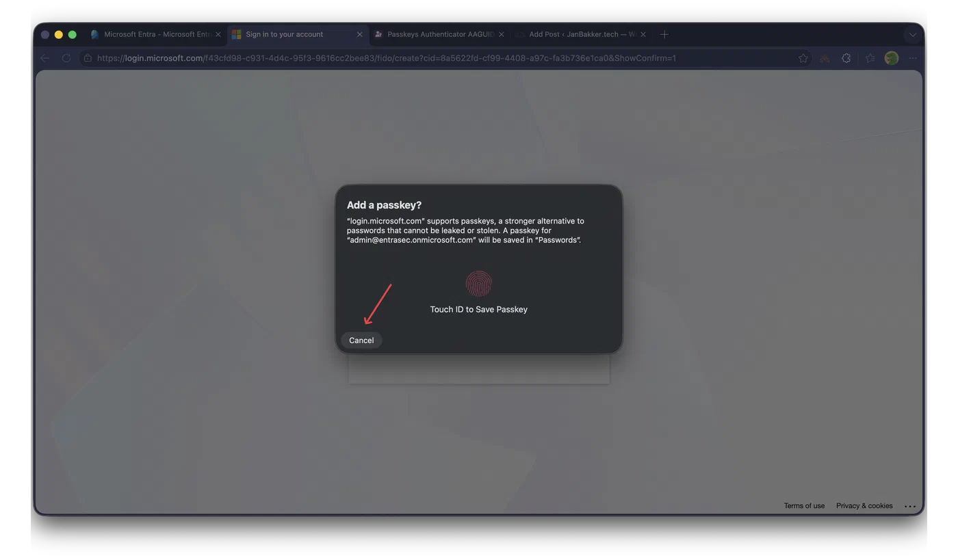Viewport: 958px width, 560px height.
Task: Switch to the Microsoft Entra tab
Action: point(157,34)
